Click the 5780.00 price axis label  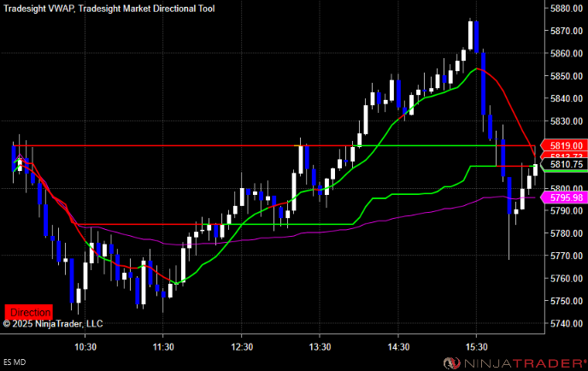click(x=567, y=233)
